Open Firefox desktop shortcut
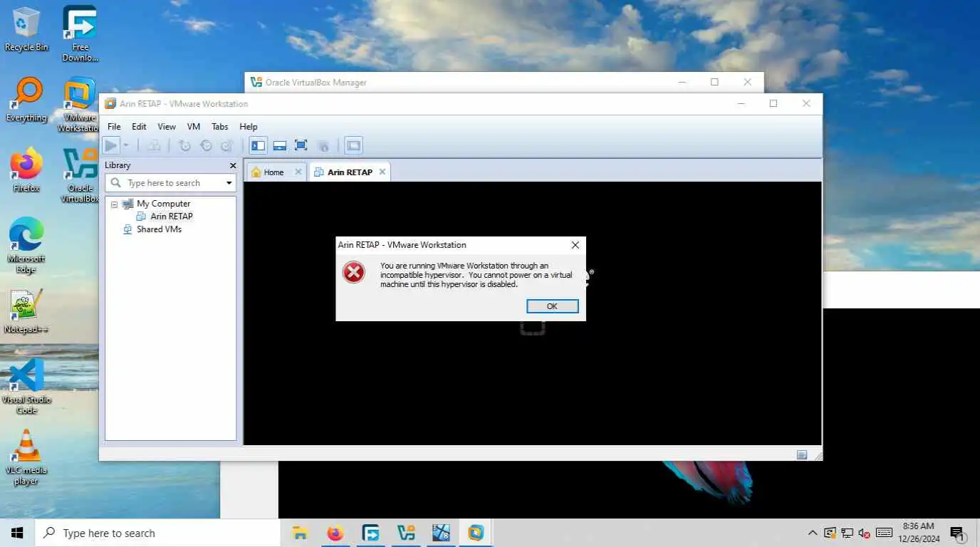980x547 pixels. [x=26, y=171]
